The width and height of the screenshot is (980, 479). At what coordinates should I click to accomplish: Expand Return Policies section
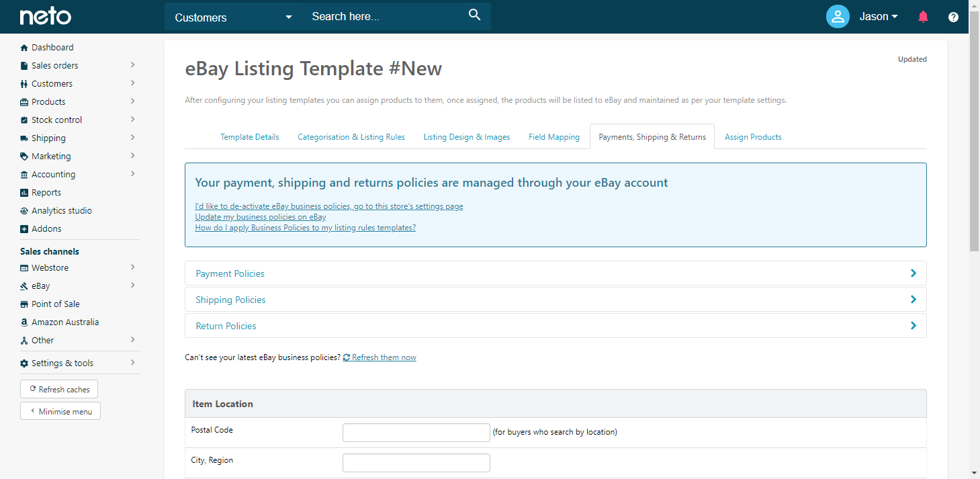(x=555, y=326)
